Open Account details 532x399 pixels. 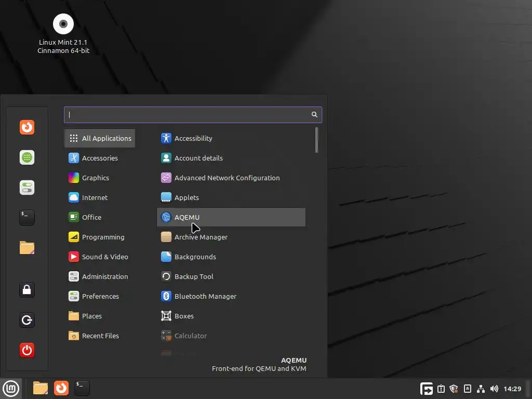pos(231,158)
